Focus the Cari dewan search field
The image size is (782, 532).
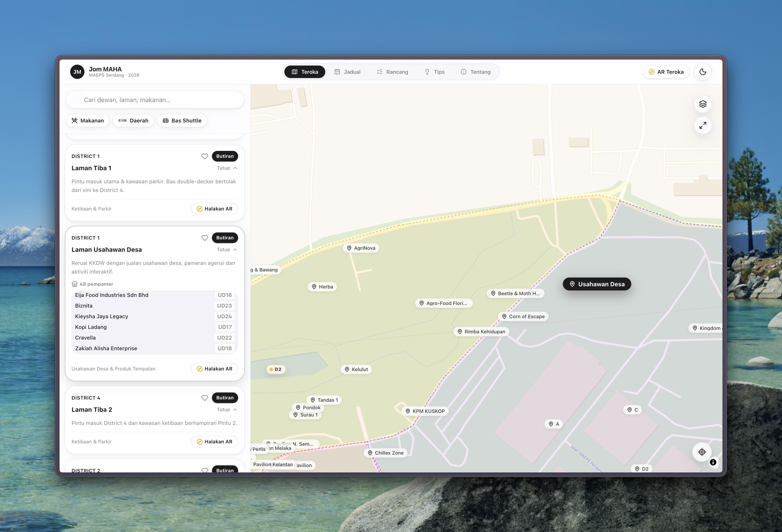click(155, 100)
